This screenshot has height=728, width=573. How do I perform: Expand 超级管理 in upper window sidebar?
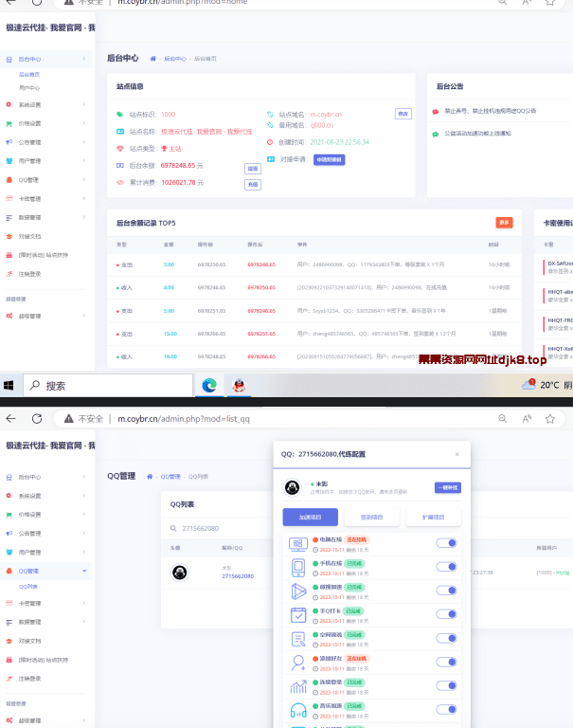(x=45, y=316)
